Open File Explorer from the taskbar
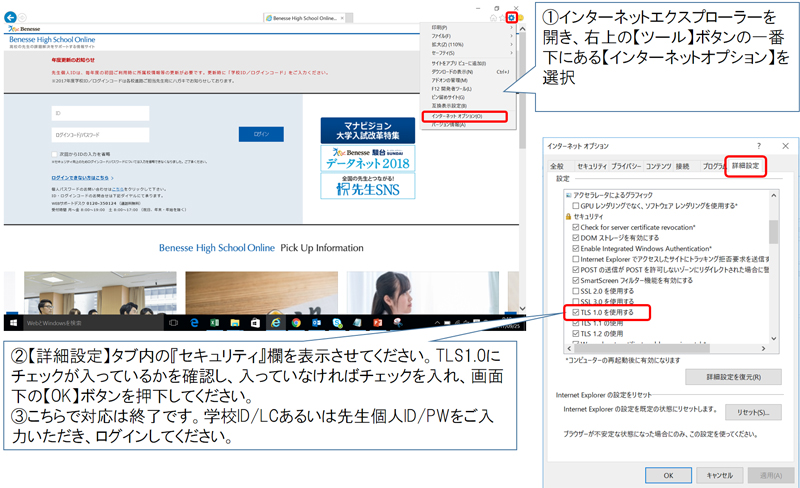Viewport: 800px width, 488px height. pyautogui.click(x=235, y=323)
